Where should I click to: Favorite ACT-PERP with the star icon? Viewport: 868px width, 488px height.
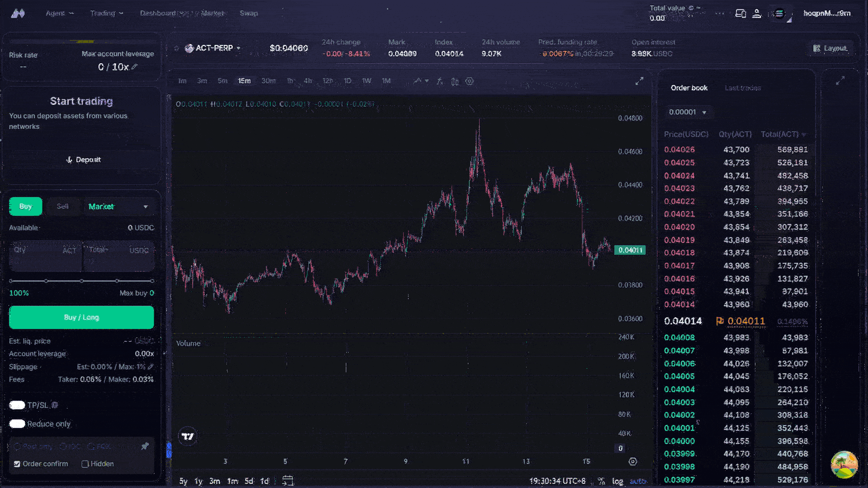[177, 48]
